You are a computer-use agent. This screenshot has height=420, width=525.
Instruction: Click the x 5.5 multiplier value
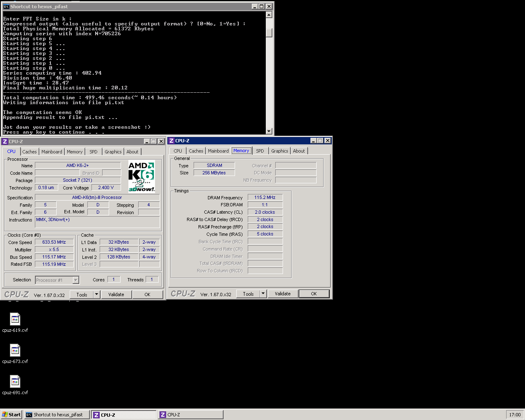[54, 249]
